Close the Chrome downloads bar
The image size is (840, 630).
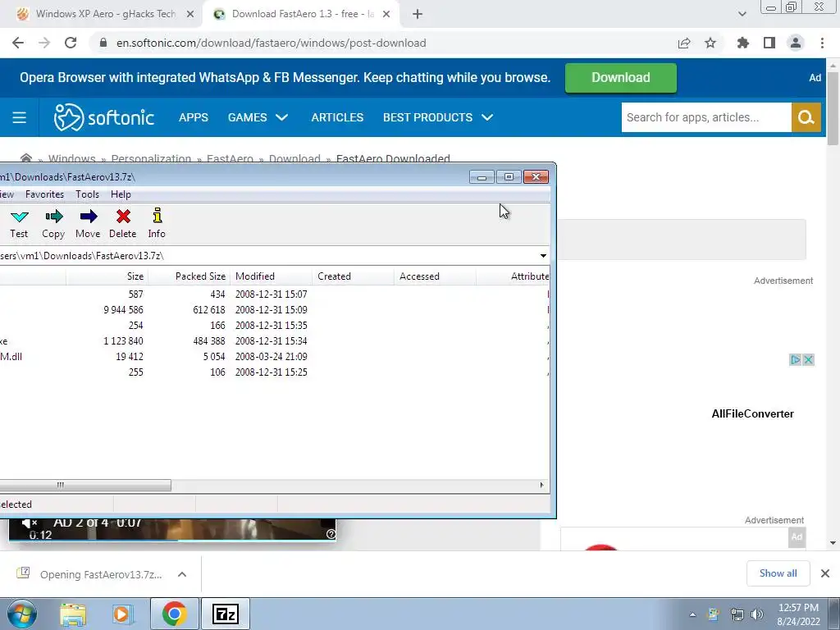click(x=825, y=573)
